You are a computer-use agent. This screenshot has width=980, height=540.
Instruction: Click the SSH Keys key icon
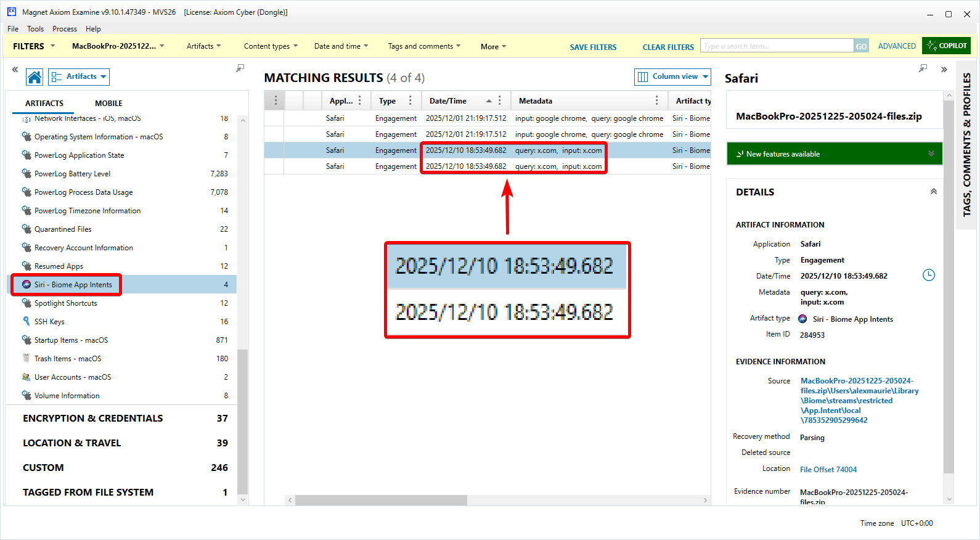click(x=27, y=321)
